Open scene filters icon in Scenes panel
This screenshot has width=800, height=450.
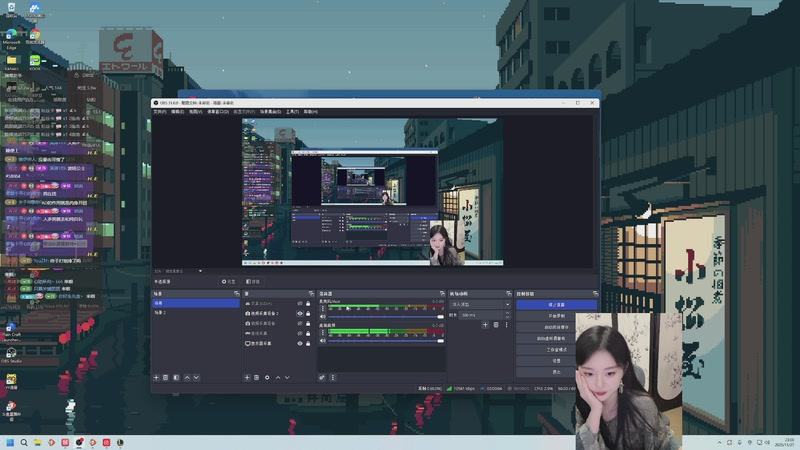coord(176,378)
